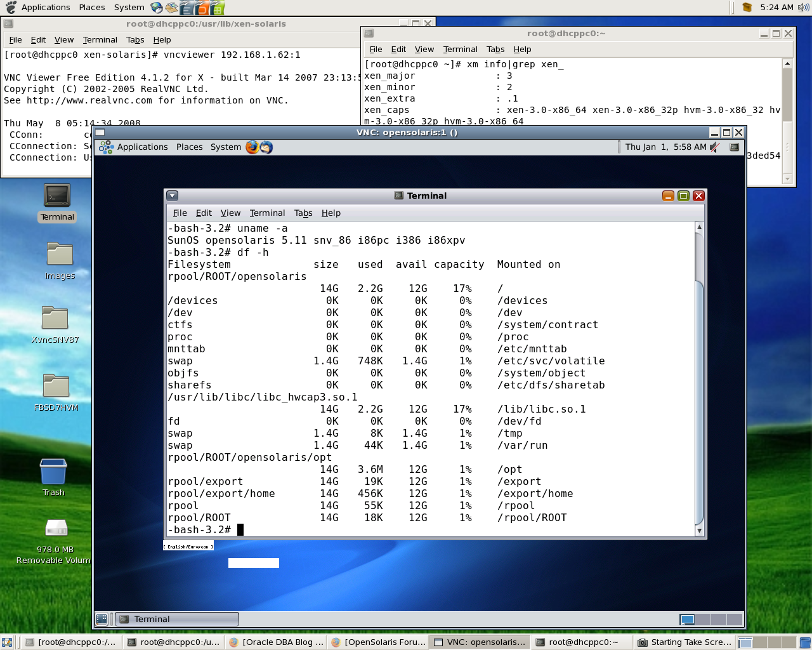Switch to Oracle DBA Blog taskbar window
The image size is (812, 650).
tap(277, 642)
